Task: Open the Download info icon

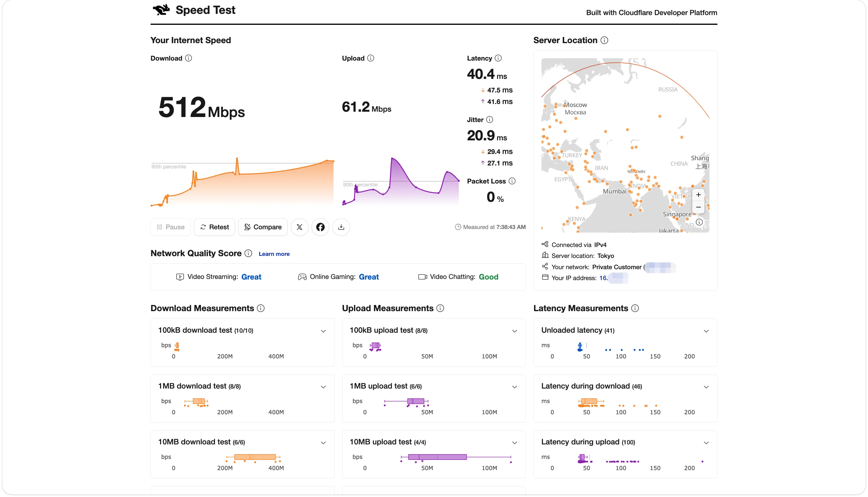Action: 189,58
